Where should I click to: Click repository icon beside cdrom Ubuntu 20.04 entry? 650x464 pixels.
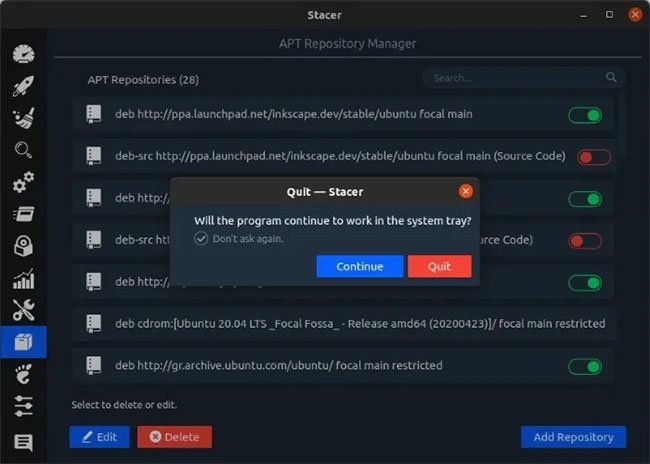click(x=94, y=323)
